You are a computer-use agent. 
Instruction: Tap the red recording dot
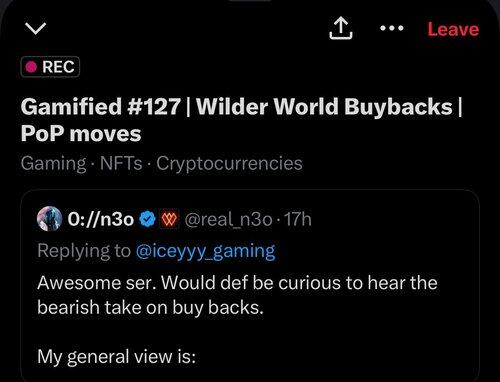31,67
